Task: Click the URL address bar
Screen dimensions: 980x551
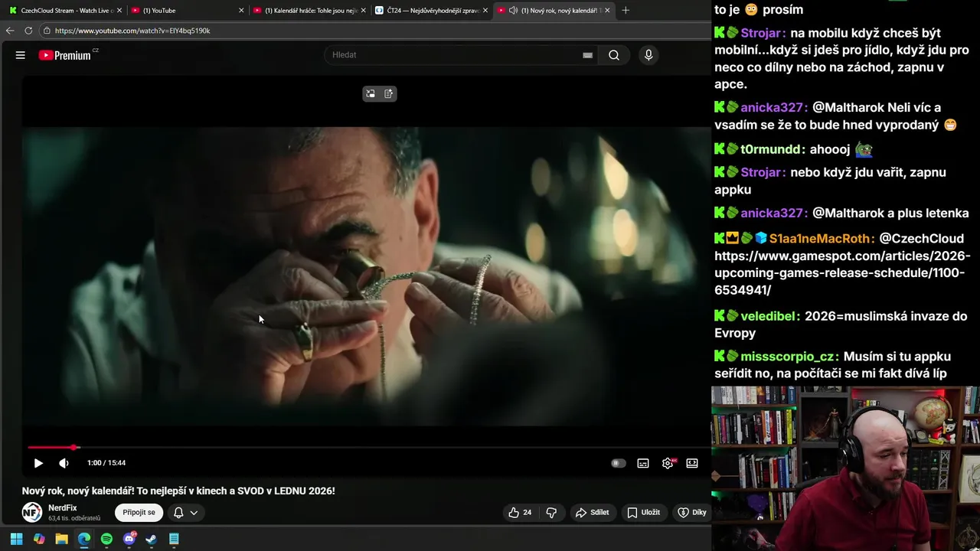Action: (x=375, y=31)
